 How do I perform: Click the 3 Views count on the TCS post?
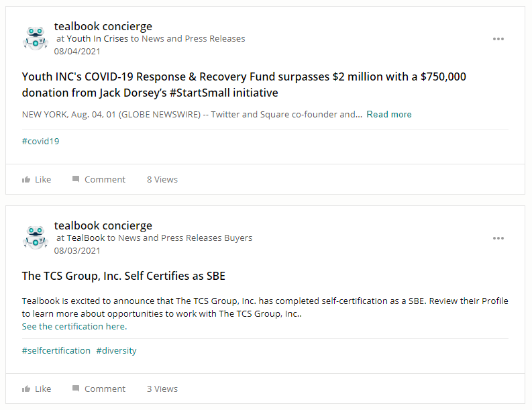coord(162,389)
